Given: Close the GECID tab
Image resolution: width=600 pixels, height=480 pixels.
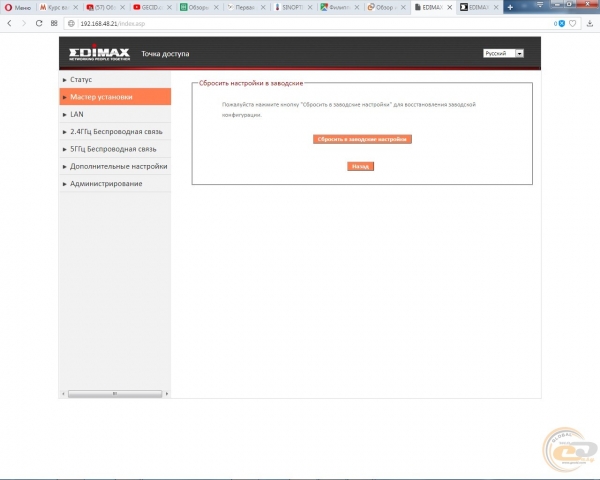Looking at the screenshot, I should (x=169, y=7).
